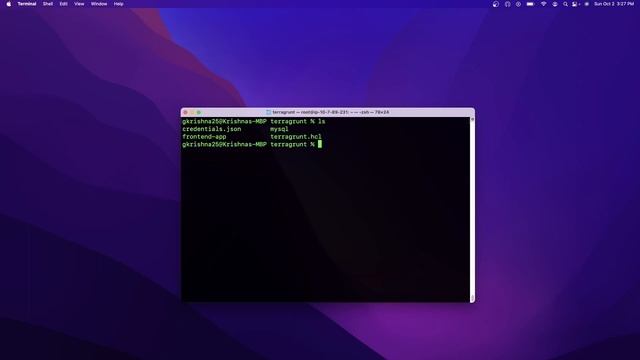Click the battery status icon
The height and width of the screenshot is (360, 640).
pyautogui.click(x=530, y=4)
